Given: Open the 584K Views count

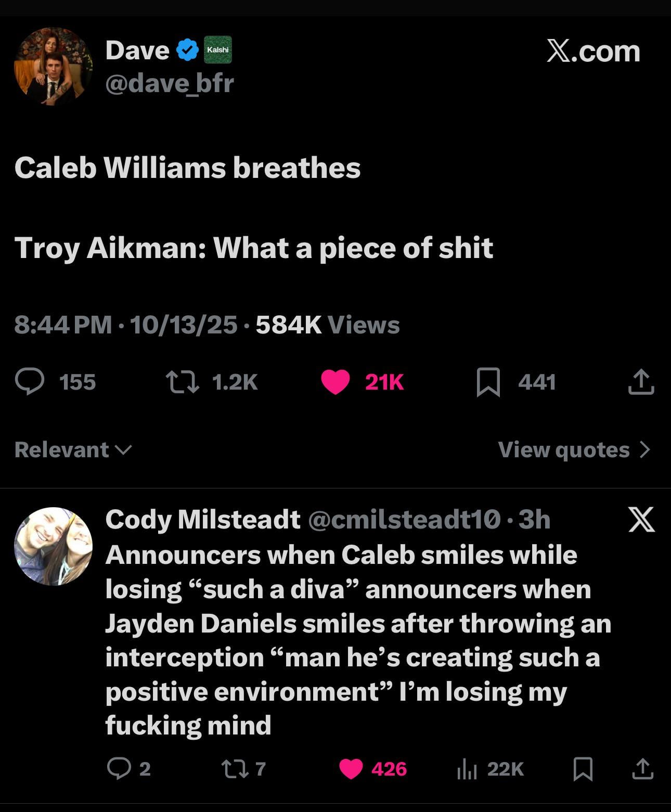Looking at the screenshot, I should point(328,325).
